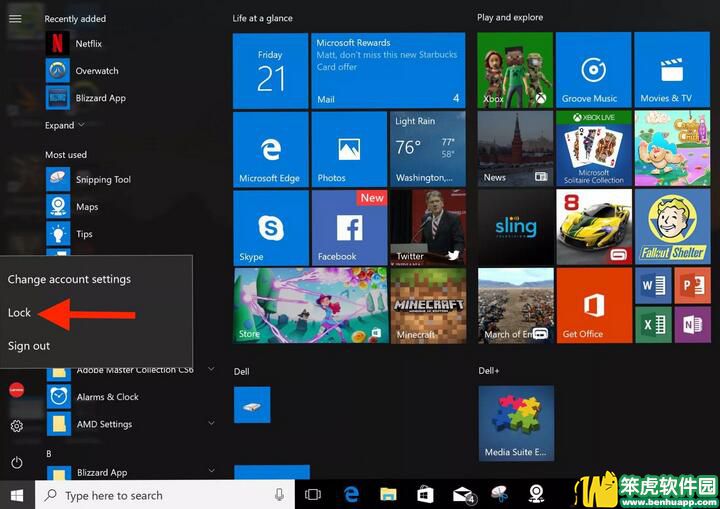
Task: Open the News tile
Action: 515,148
